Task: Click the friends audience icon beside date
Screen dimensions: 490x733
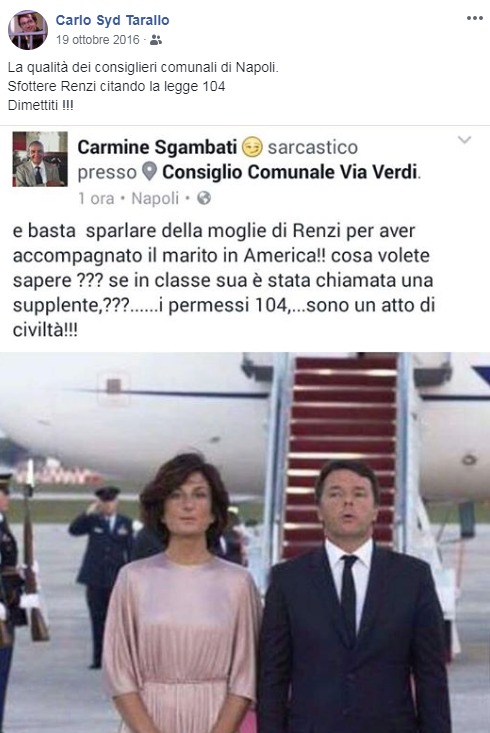Action: pos(156,40)
